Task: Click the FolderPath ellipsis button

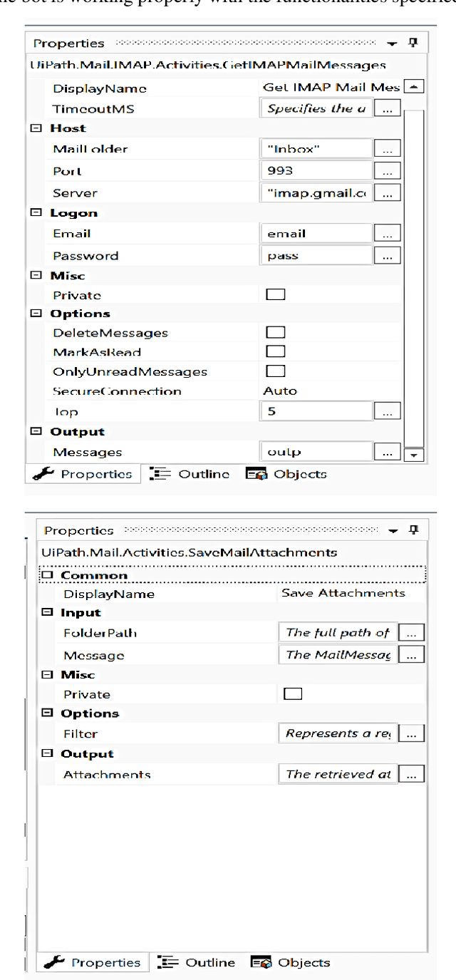Action: [x=413, y=632]
